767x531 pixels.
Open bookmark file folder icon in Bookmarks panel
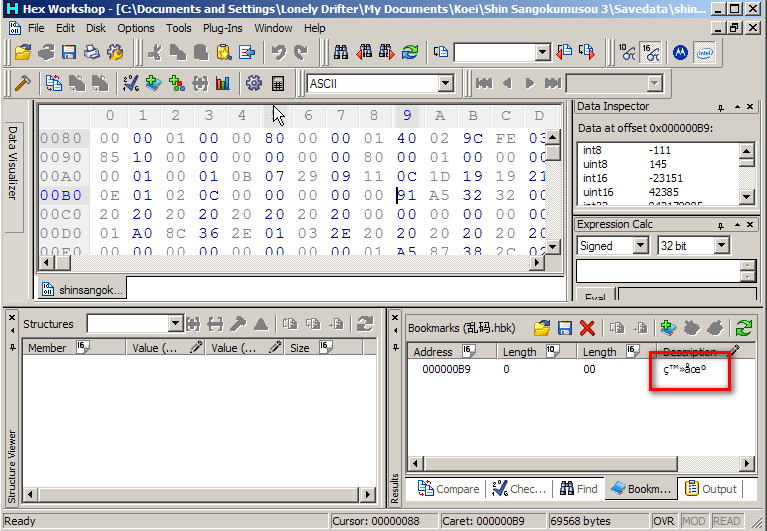(x=541, y=328)
